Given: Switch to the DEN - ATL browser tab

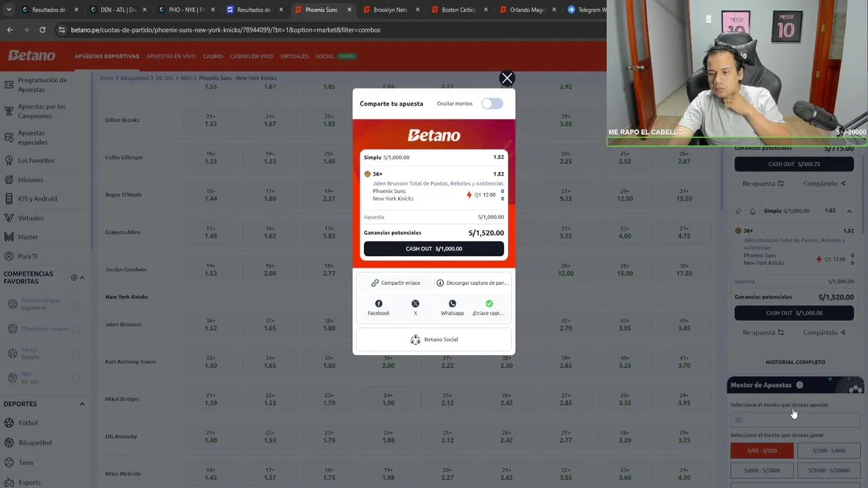Looking at the screenshot, I should point(118,10).
